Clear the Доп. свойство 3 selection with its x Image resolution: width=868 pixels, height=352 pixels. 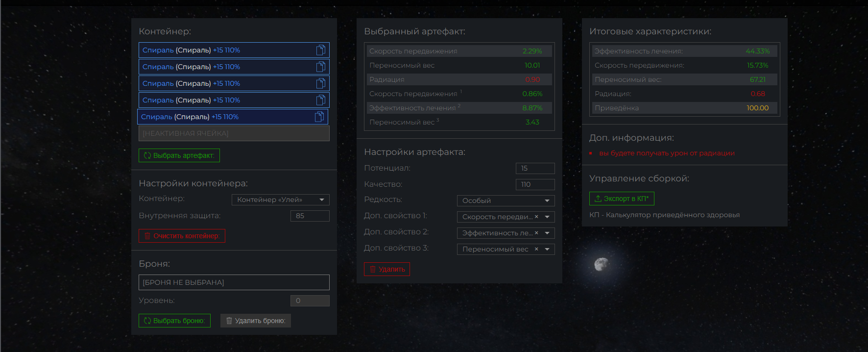pyautogui.click(x=536, y=249)
